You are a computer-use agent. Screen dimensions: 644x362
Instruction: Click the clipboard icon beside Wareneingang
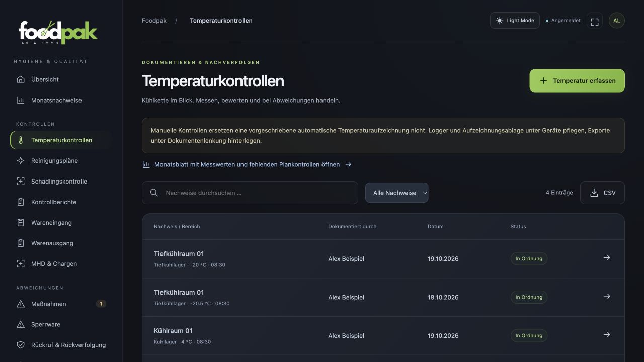click(x=21, y=223)
